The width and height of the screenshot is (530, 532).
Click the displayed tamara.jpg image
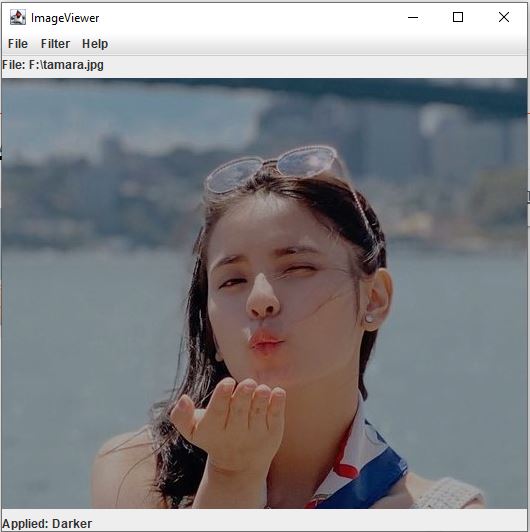(264, 293)
